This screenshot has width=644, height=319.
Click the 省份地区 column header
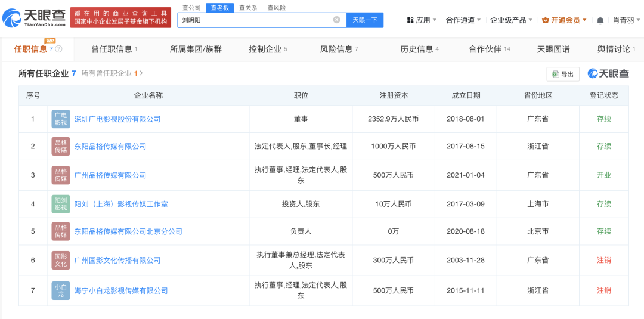point(538,95)
